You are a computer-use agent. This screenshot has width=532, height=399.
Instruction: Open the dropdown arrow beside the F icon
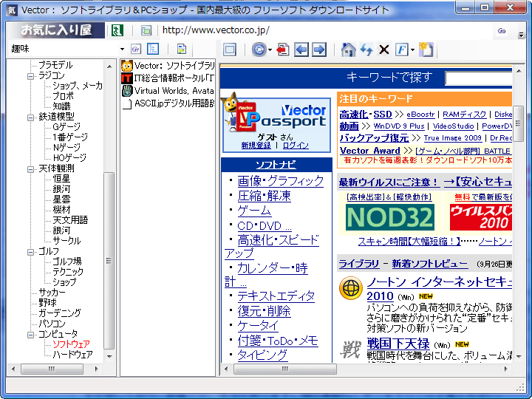(x=412, y=50)
